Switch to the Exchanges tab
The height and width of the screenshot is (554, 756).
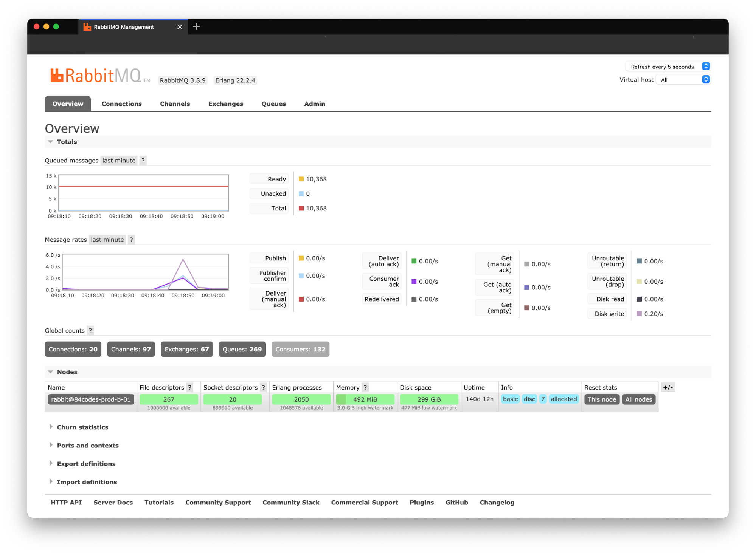coord(225,104)
